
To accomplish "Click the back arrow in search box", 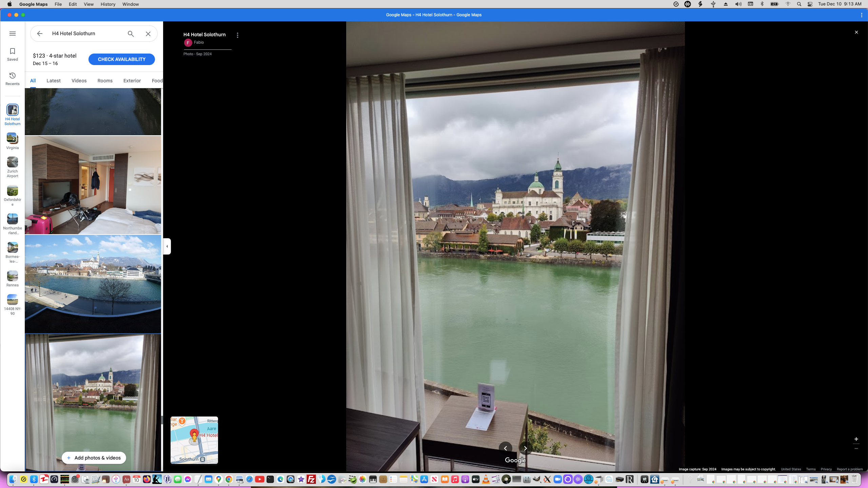I will pos(40,34).
